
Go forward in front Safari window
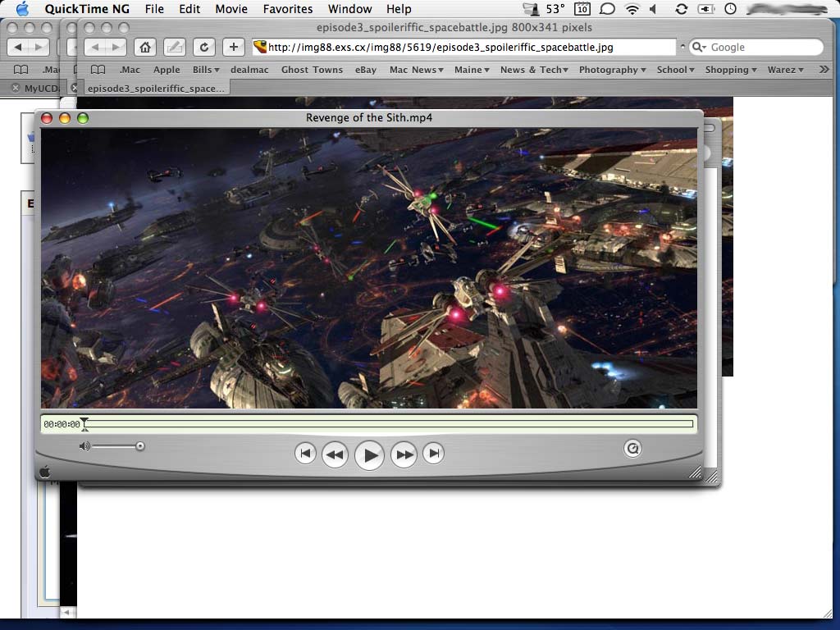click(x=116, y=47)
